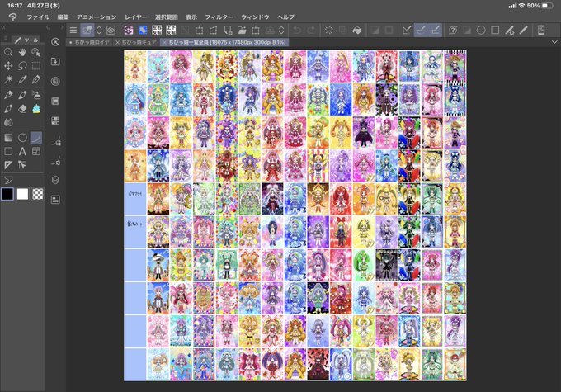Open the Quick Access panel icon
The height and width of the screenshot is (392, 561).
[55, 42]
